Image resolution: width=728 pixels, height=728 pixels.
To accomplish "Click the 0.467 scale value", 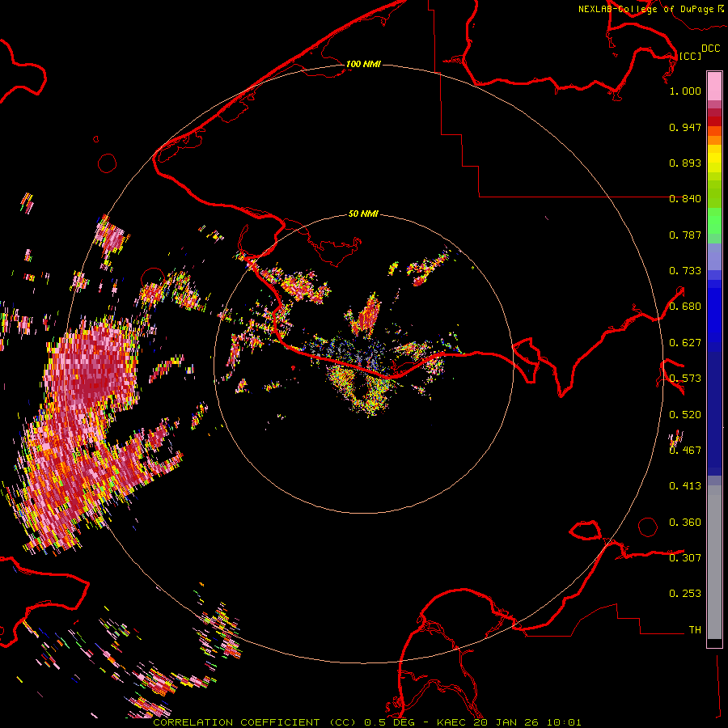I will pos(685,451).
